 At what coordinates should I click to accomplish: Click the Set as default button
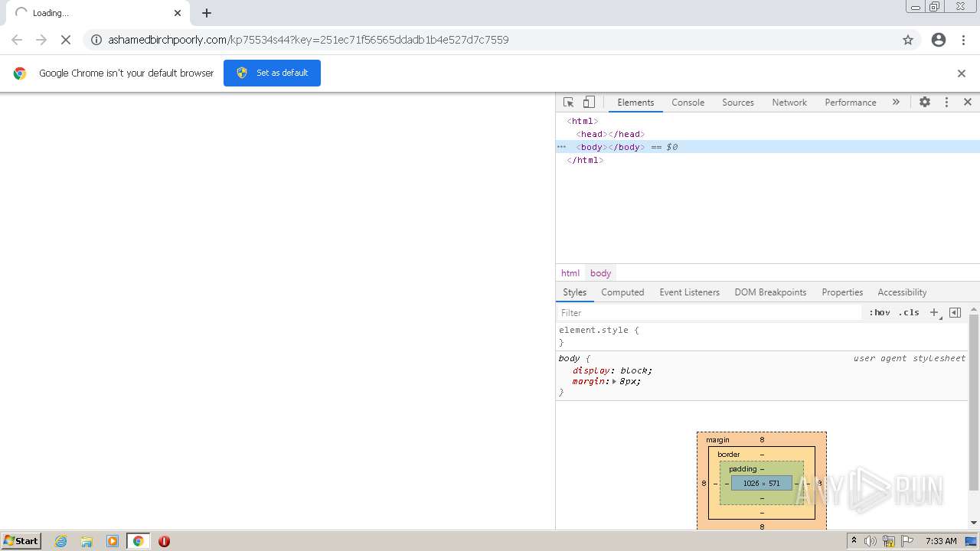coord(272,73)
